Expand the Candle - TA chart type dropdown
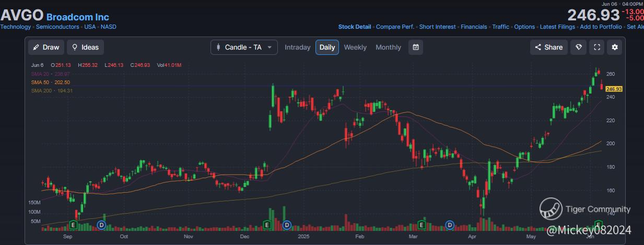644x245 pixels. click(244, 47)
